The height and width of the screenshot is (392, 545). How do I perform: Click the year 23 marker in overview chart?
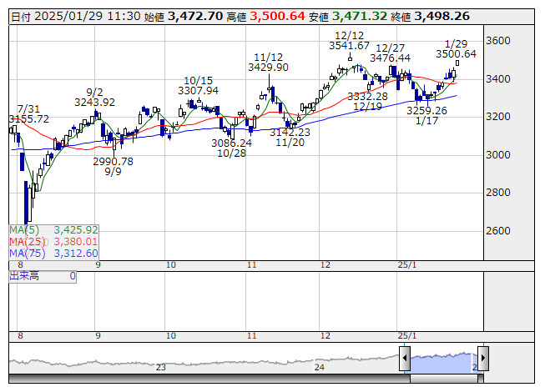click(160, 367)
